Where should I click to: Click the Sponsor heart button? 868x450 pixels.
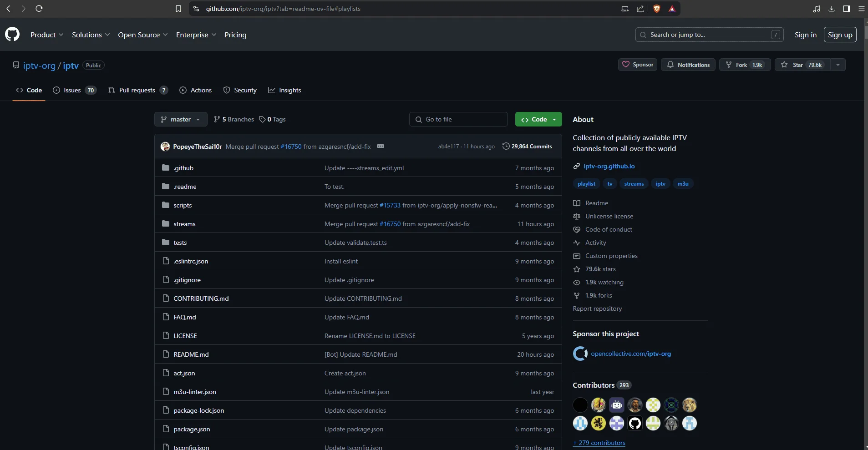coord(638,65)
